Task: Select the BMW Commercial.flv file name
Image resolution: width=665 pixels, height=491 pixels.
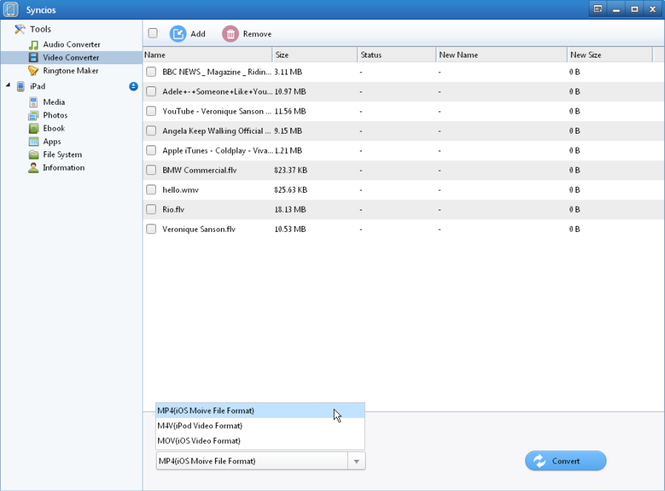Action: (x=200, y=170)
